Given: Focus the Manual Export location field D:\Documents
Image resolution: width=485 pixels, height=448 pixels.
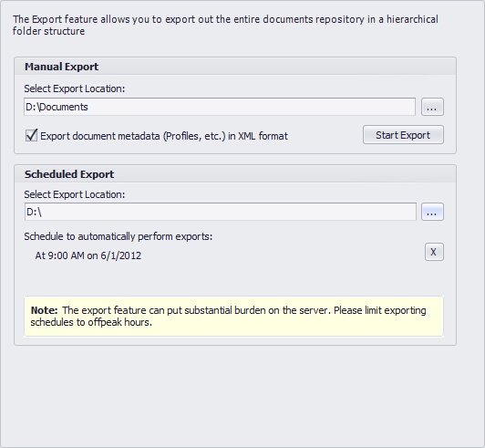Looking at the screenshot, I should (220, 107).
